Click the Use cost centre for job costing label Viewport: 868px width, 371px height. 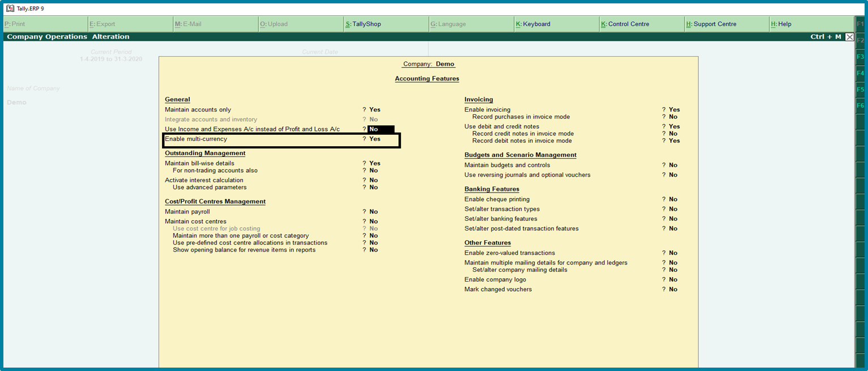[216, 229]
